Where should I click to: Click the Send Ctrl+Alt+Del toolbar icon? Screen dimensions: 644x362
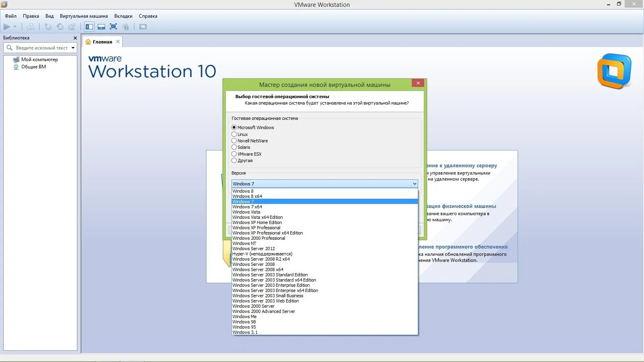tap(31, 27)
